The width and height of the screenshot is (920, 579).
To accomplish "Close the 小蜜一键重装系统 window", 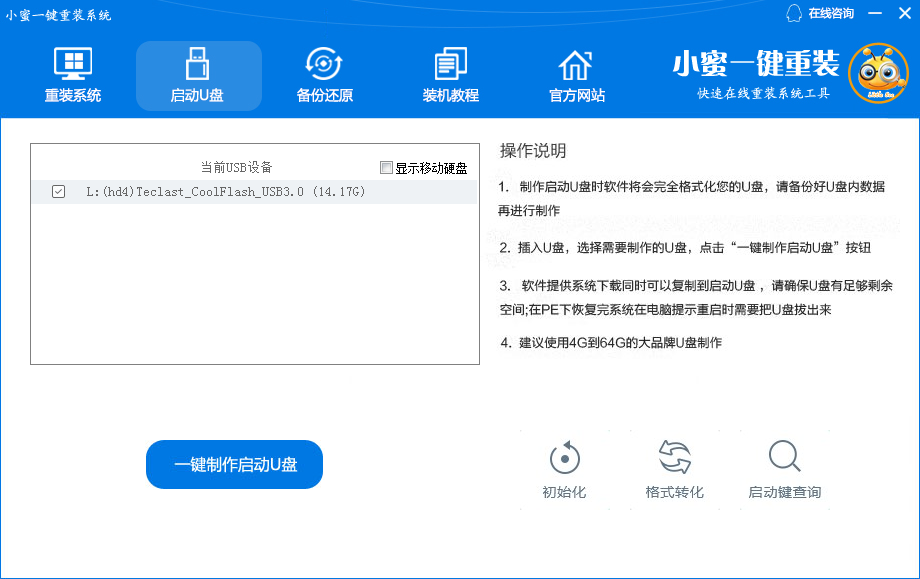I will click(x=903, y=13).
